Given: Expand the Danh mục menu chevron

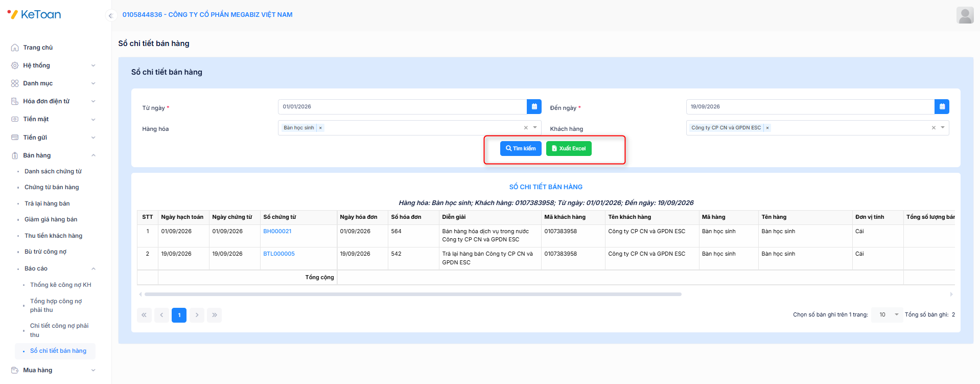Looking at the screenshot, I should (93, 83).
